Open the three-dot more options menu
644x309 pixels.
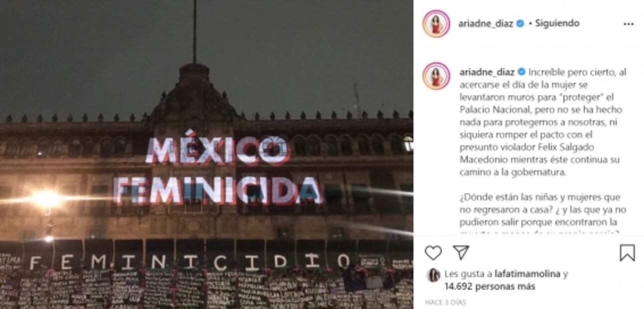(x=629, y=23)
